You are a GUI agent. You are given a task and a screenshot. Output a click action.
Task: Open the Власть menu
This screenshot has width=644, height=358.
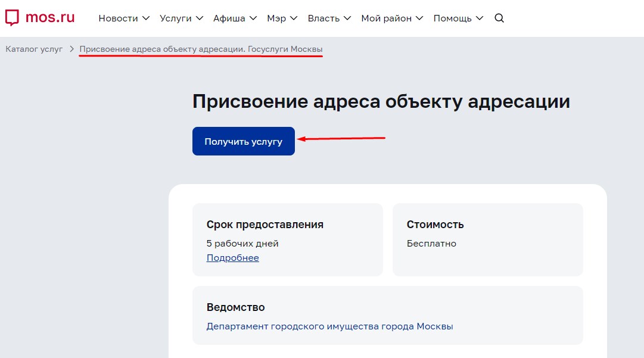click(x=329, y=18)
